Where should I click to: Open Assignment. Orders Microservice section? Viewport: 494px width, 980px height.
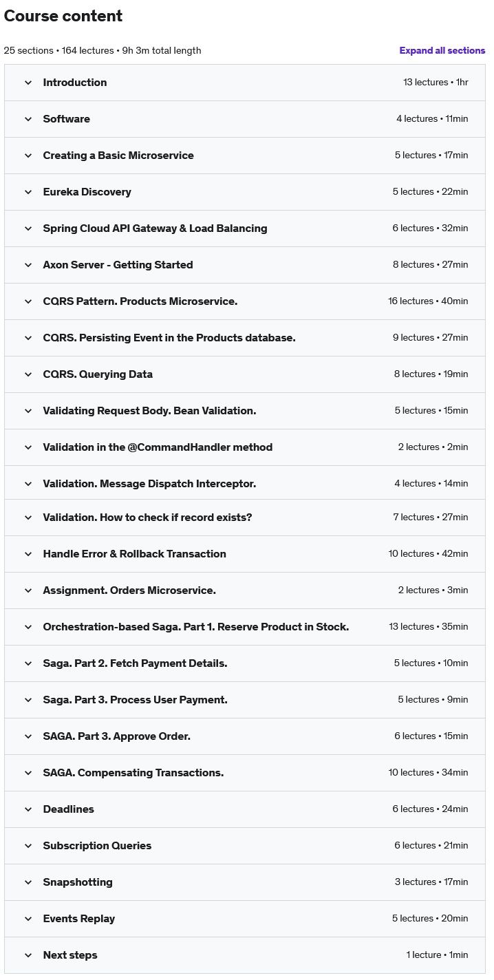(x=129, y=590)
